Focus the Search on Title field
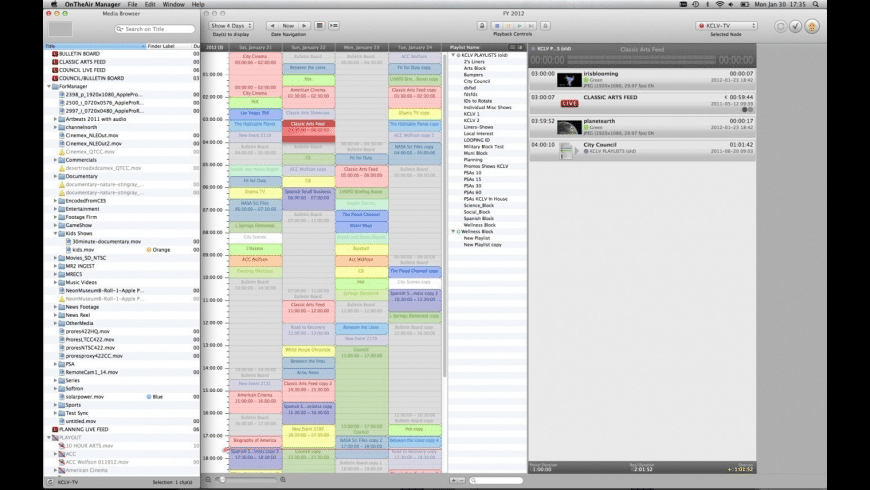Screen dimensions: 870x490 [155, 29]
